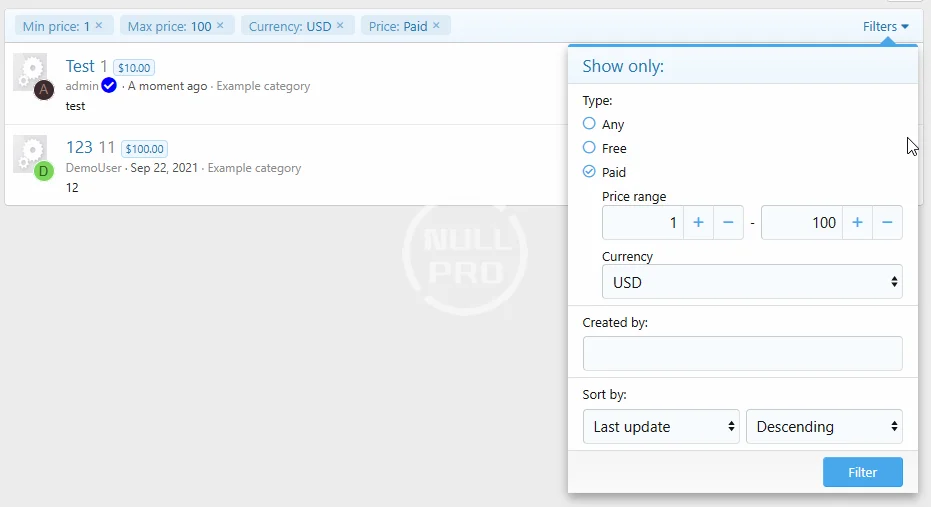
Task: Open the 123 resource title link
Action: tap(79, 147)
